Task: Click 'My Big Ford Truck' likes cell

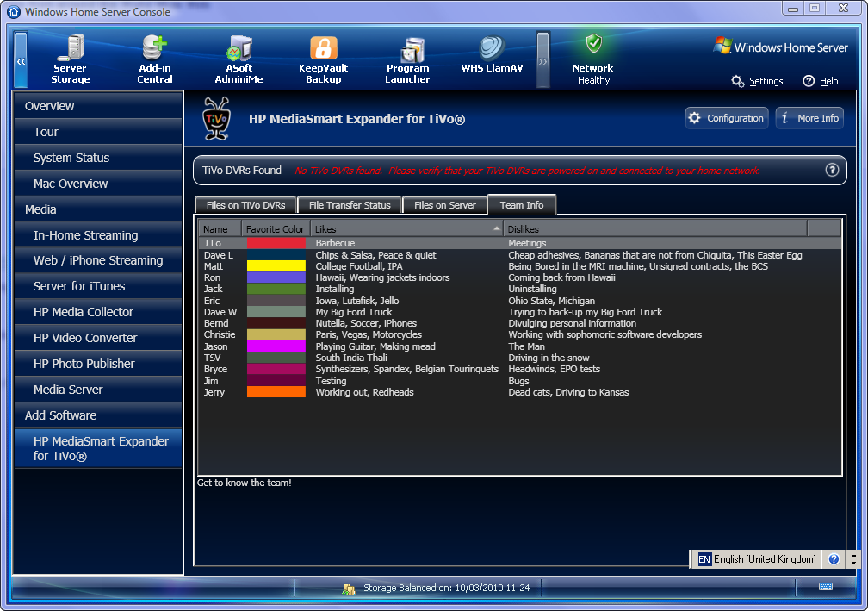Action: (x=354, y=312)
